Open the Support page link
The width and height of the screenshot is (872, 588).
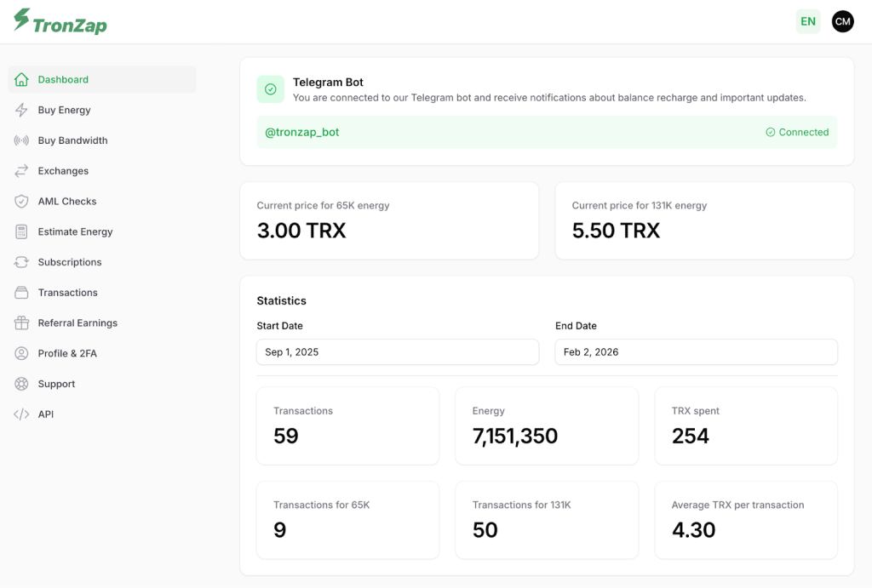56,384
